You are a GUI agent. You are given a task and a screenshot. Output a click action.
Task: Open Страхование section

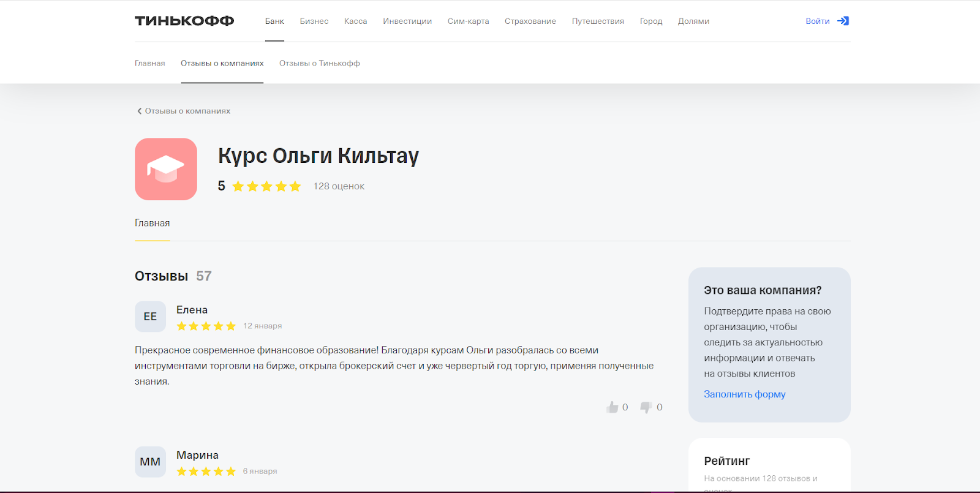530,21
